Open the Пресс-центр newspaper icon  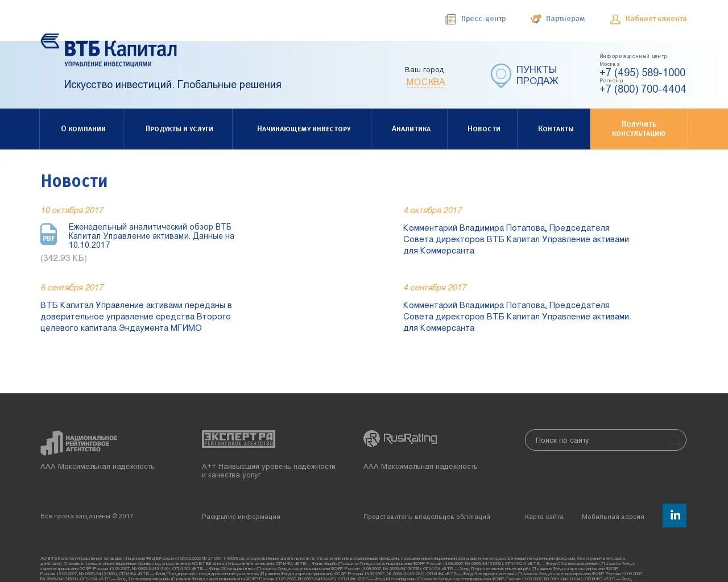tap(450, 19)
